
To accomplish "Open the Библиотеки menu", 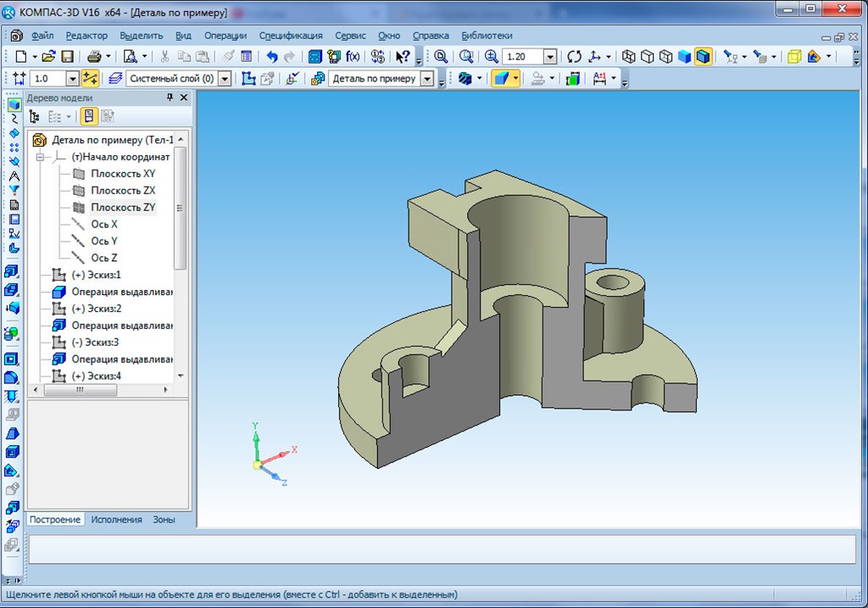I will tap(487, 36).
